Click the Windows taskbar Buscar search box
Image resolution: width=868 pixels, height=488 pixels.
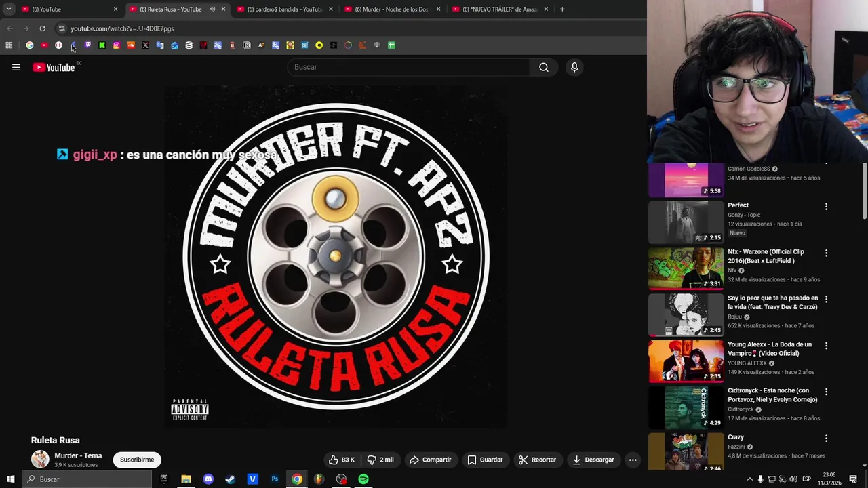(x=86, y=479)
